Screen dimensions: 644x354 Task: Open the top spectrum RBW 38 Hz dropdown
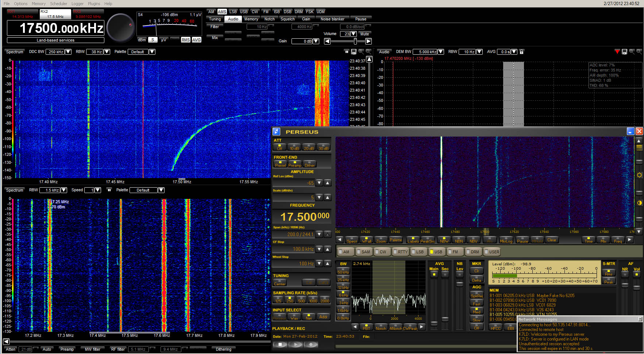tap(107, 52)
